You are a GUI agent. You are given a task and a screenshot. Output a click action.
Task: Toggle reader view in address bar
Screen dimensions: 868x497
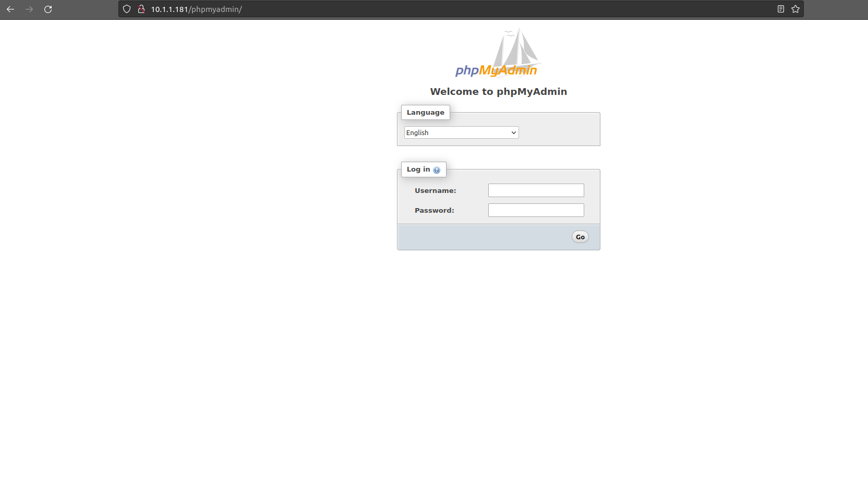(x=781, y=9)
